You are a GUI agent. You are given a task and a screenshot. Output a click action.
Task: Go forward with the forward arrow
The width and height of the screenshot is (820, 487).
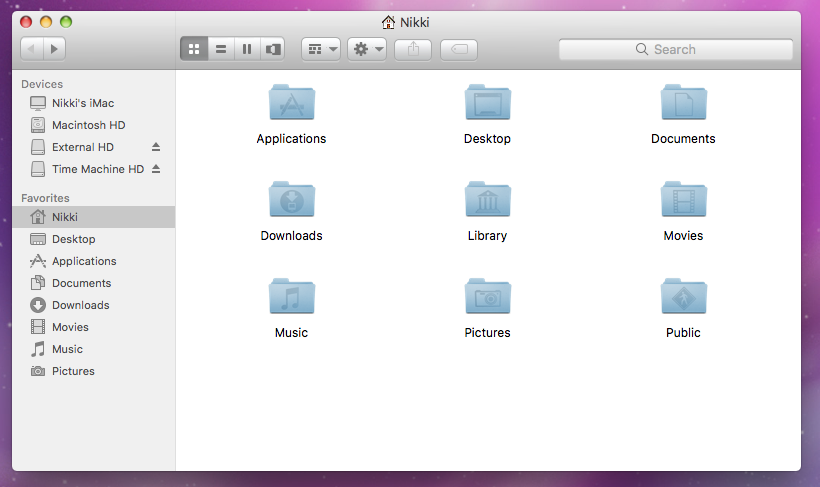point(54,49)
